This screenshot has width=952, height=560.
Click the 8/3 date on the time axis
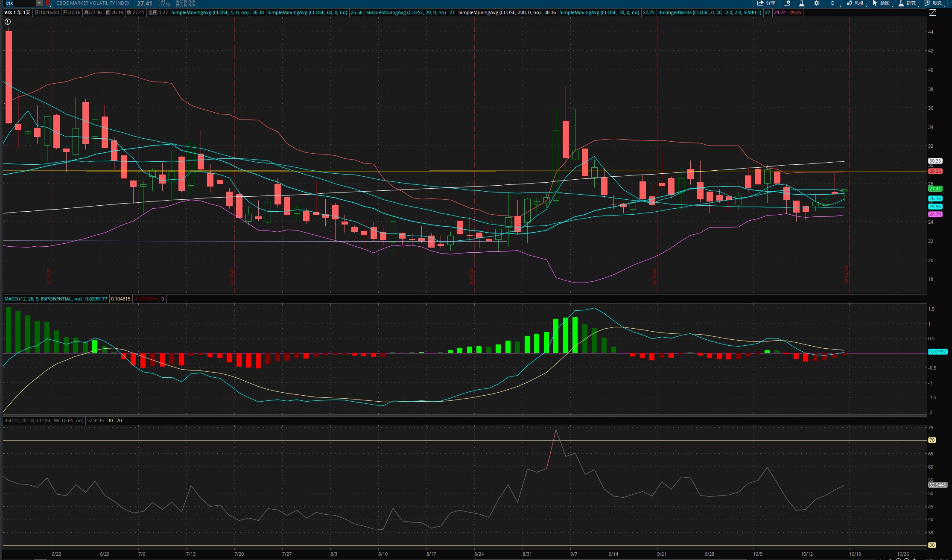[334, 554]
